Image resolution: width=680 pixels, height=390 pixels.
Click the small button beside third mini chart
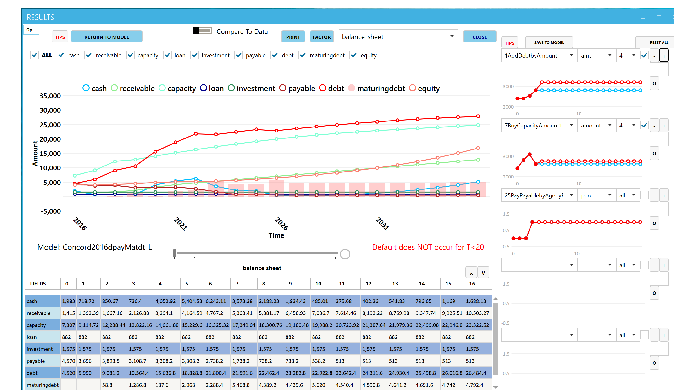[654, 223]
